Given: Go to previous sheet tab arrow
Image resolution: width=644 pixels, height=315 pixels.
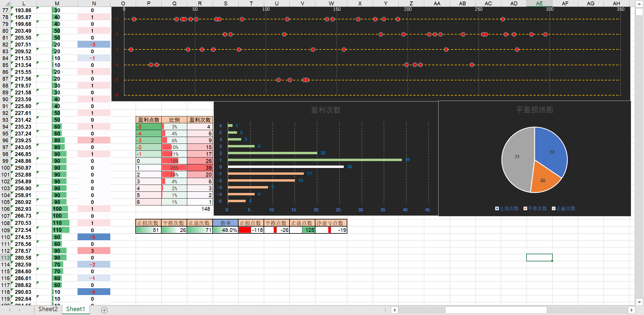Looking at the screenshot, I should [10, 310].
